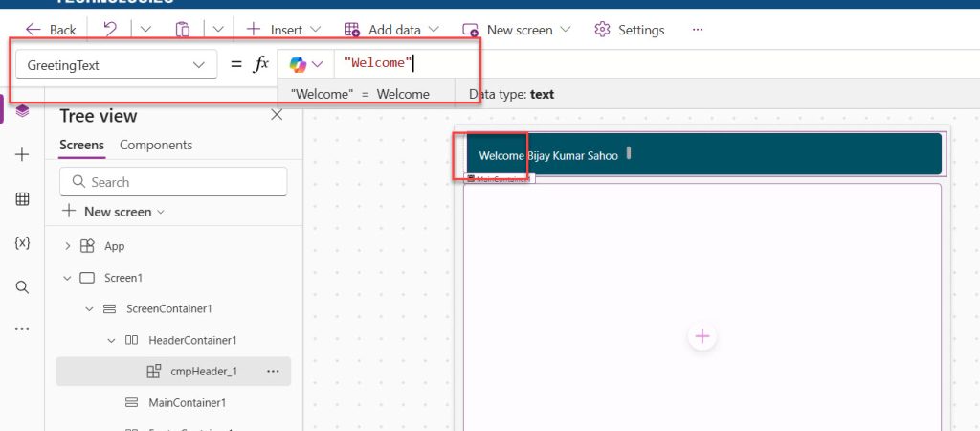The image size is (980, 431).
Task: Add a New screen from Tree view
Action: click(x=113, y=212)
